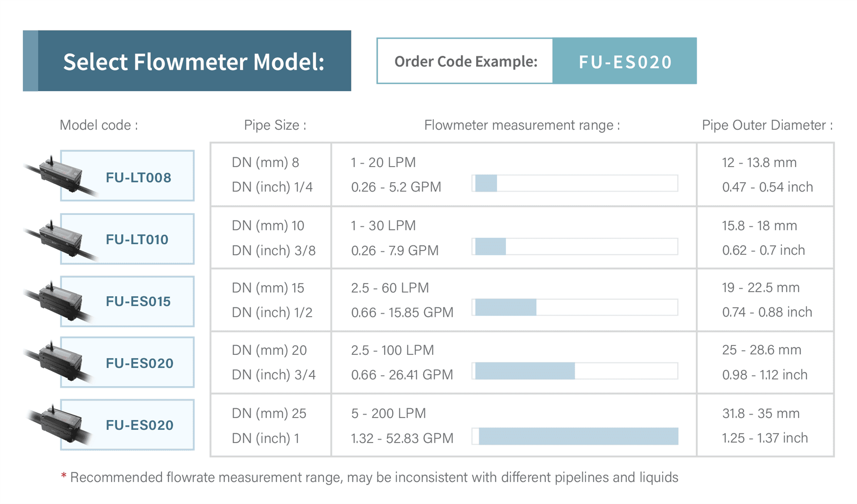Click the flowmeter image in the DN 25 row

coord(59,424)
